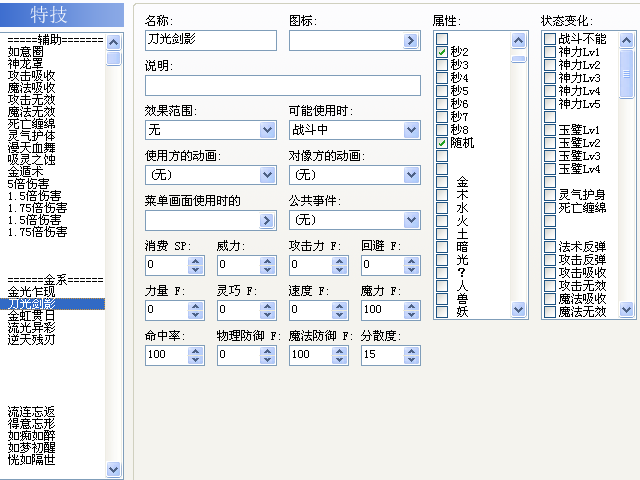640x480 pixels.
Task: Click the 属性 list scrollbar thumb
Action: point(518,59)
